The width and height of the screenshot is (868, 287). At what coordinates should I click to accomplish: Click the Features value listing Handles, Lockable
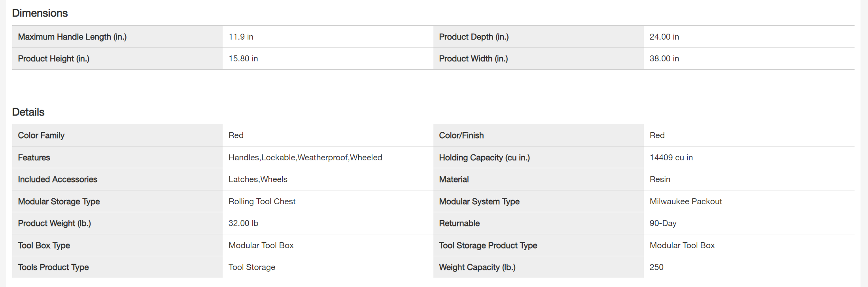click(x=305, y=158)
